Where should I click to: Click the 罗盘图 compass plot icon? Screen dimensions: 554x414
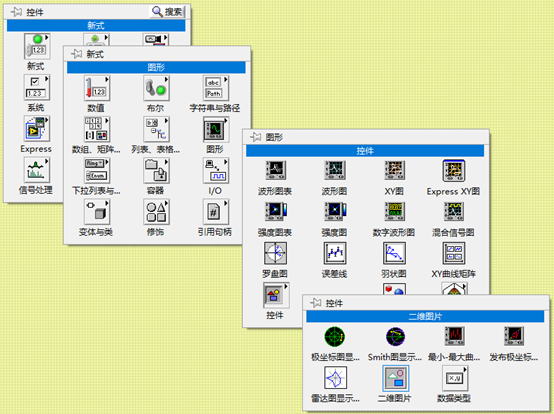[x=276, y=253]
